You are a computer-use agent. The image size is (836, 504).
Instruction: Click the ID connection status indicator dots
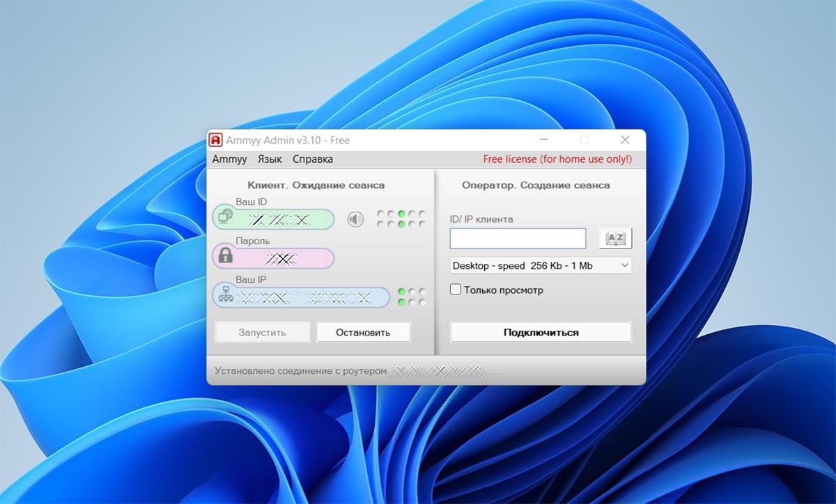(x=401, y=219)
